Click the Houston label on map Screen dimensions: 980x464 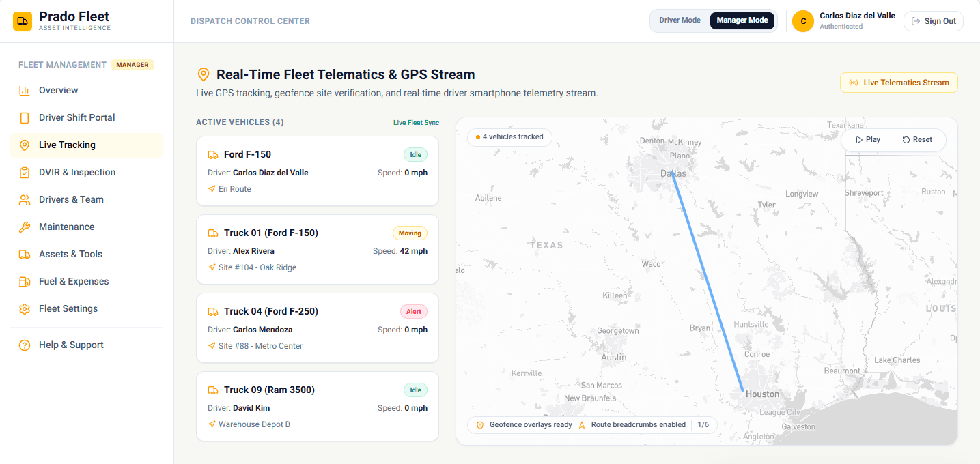tap(762, 394)
